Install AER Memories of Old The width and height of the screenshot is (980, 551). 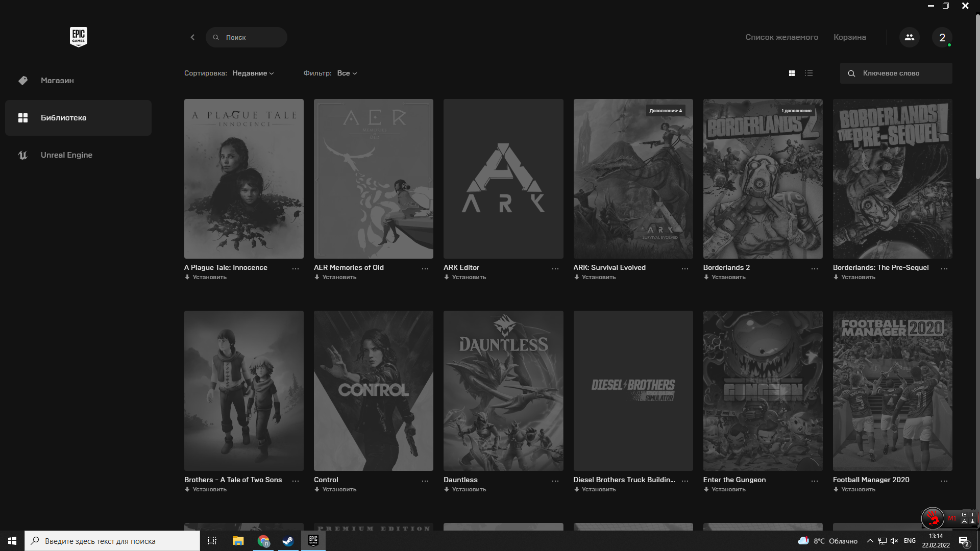(335, 278)
